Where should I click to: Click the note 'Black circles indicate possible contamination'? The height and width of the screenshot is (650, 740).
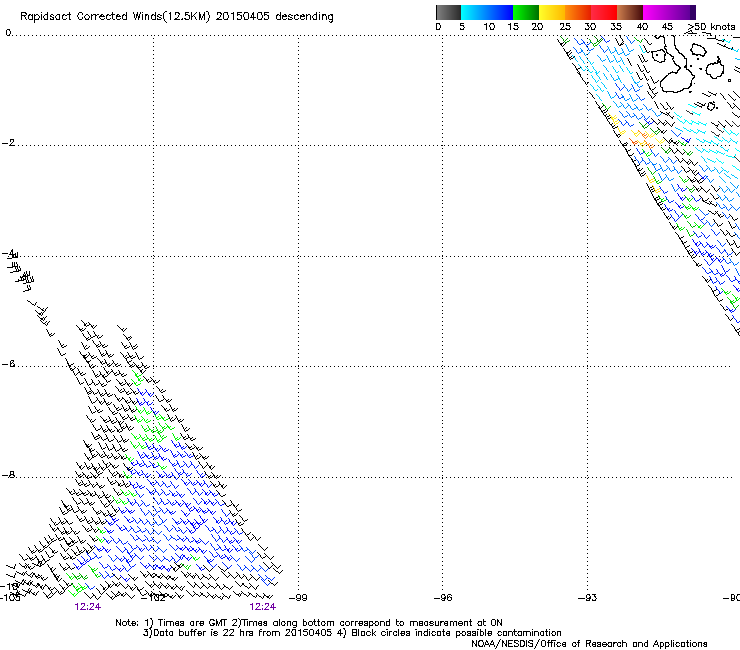coord(456,633)
